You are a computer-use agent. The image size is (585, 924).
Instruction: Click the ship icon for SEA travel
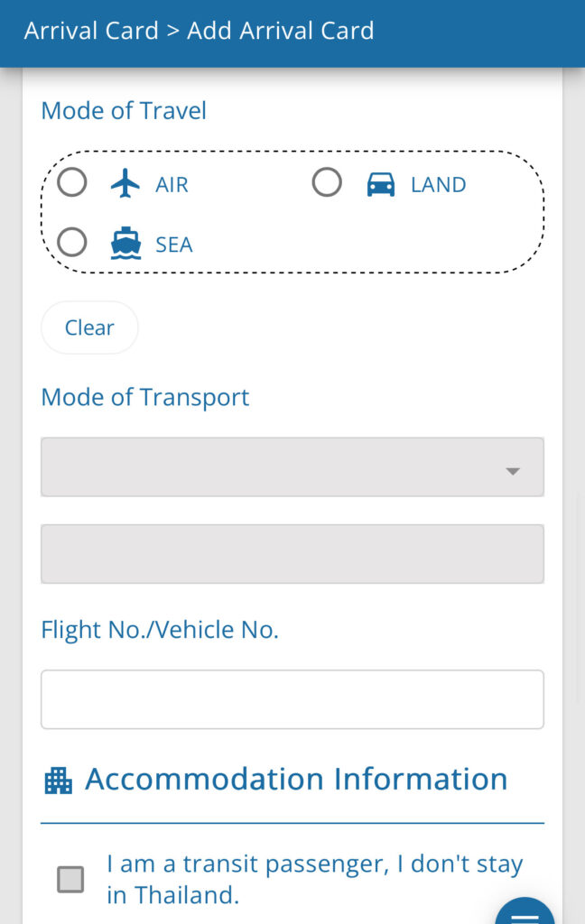point(125,244)
